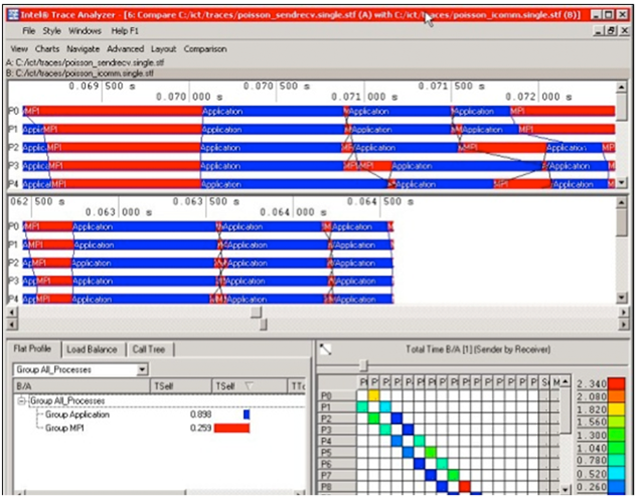Click left arrow of upper horizontal scrollbar
Image resolution: width=640 pixels, height=499 pixels.
click(12, 313)
